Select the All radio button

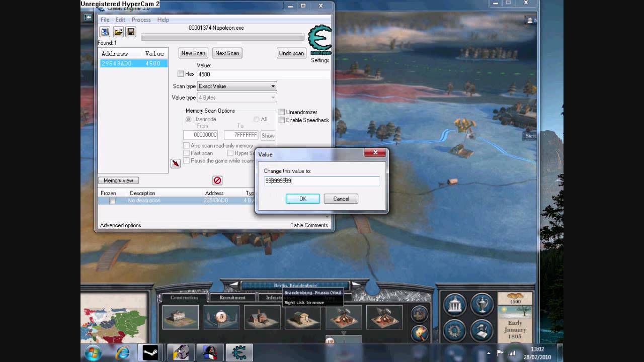(257, 119)
